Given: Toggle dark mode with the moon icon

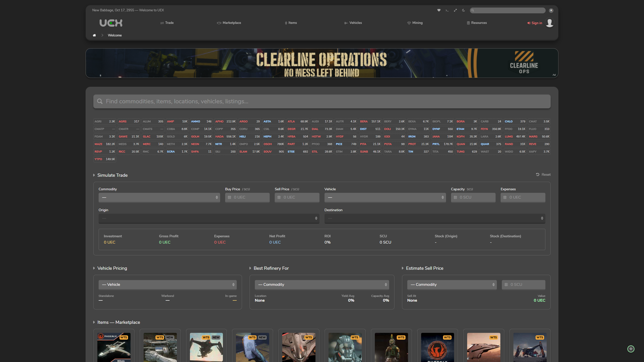Looking at the screenshot, I should (463, 10).
